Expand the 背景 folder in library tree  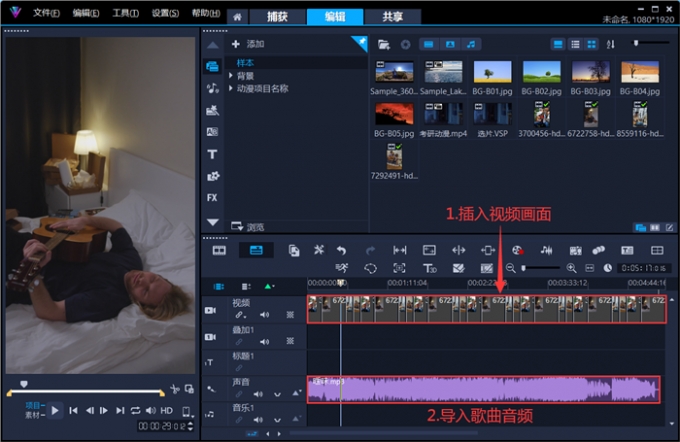click(x=231, y=76)
